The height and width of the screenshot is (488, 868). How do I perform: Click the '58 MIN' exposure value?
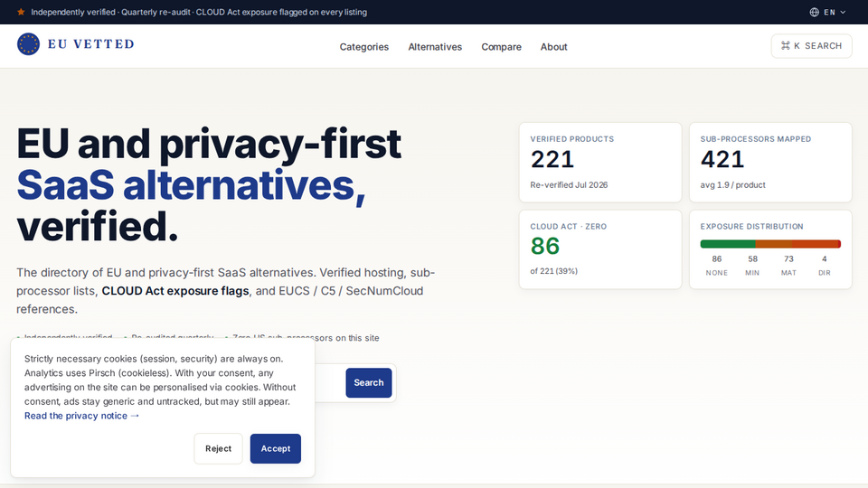tap(752, 266)
